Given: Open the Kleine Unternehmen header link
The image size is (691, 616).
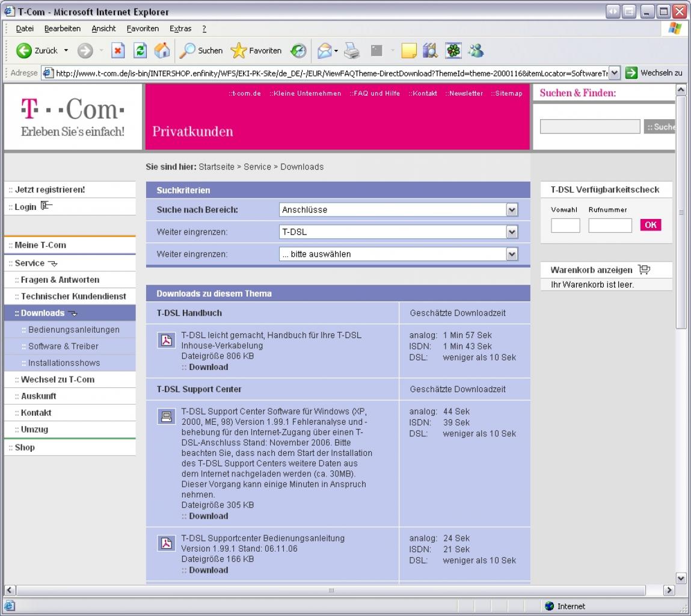Looking at the screenshot, I should click(305, 93).
